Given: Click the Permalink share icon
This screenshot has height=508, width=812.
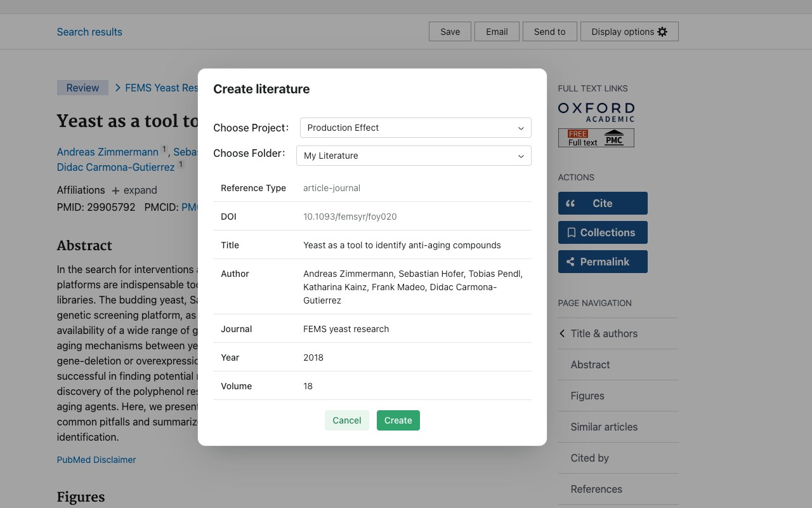Looking at the screenshot, I should tap(570, 262).
